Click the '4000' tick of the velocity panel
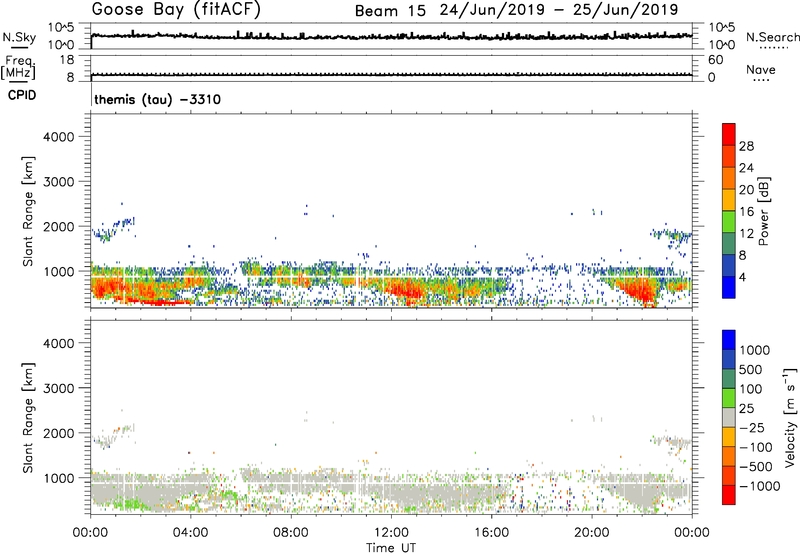This screenshot has width=800, height=554. point(59,343)
